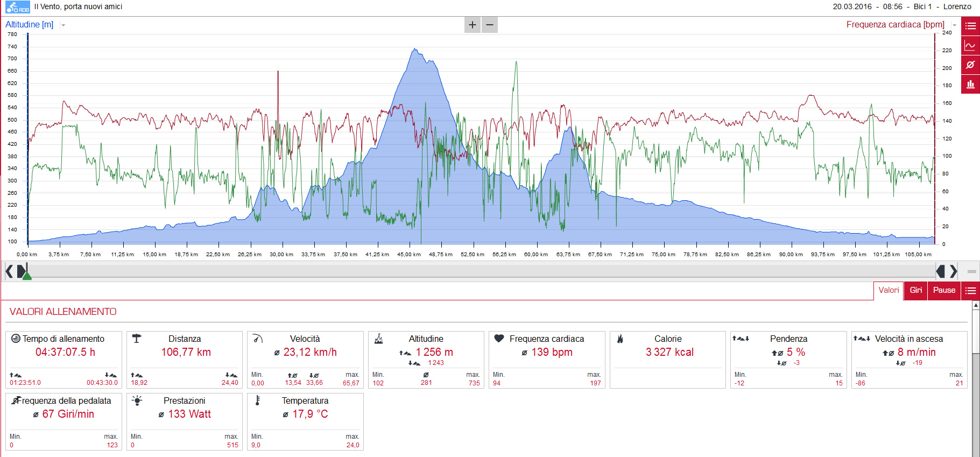This screenshot has height=457, width=980.
Task: Click the Calorie flame icon
Action: click(x=620, y=339)
